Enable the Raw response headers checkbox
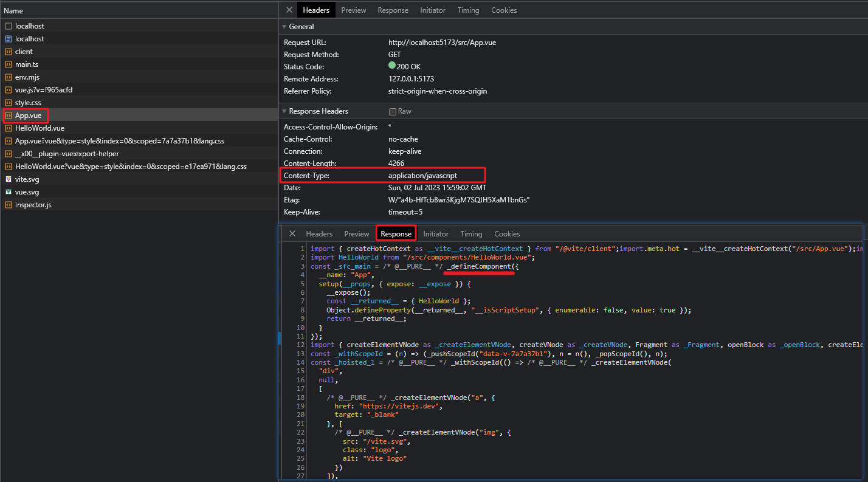This screenshot has height=482, width=868. (x=393, y=112)
